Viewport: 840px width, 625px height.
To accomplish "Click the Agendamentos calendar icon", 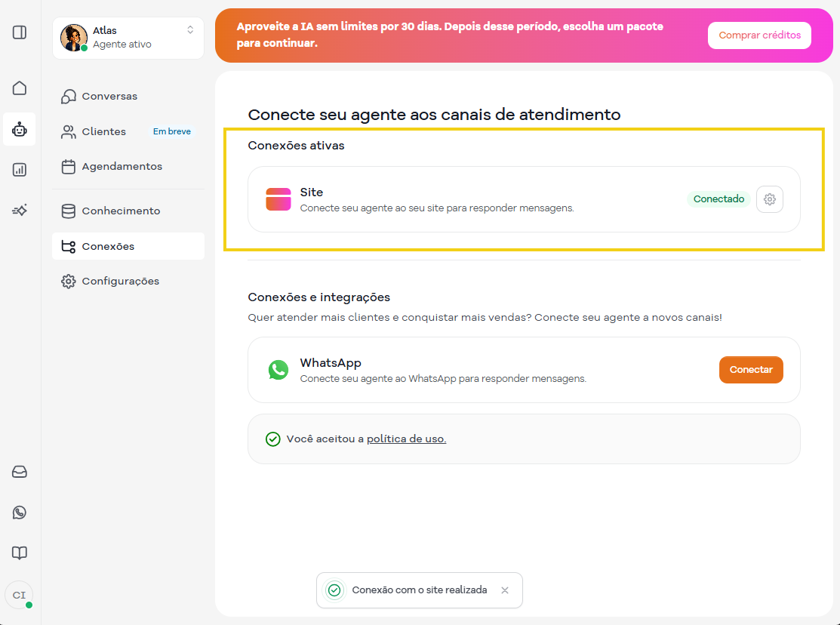I will click(x=69, y=167).
